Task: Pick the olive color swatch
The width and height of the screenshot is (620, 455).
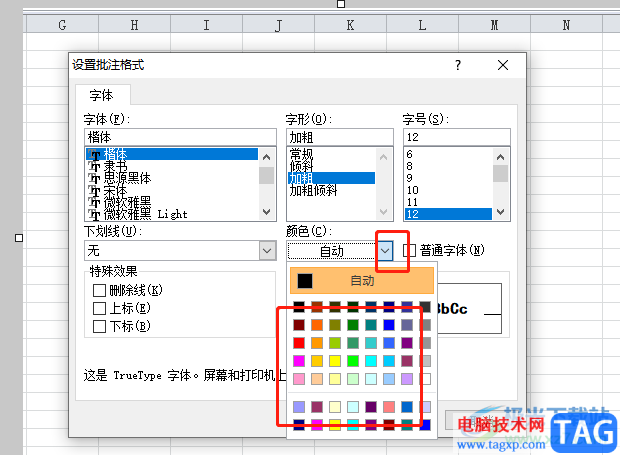Action: (x=335, y=325)
